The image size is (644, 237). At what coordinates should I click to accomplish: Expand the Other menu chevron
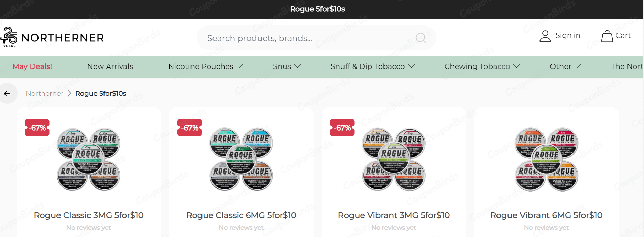point(578,66)
